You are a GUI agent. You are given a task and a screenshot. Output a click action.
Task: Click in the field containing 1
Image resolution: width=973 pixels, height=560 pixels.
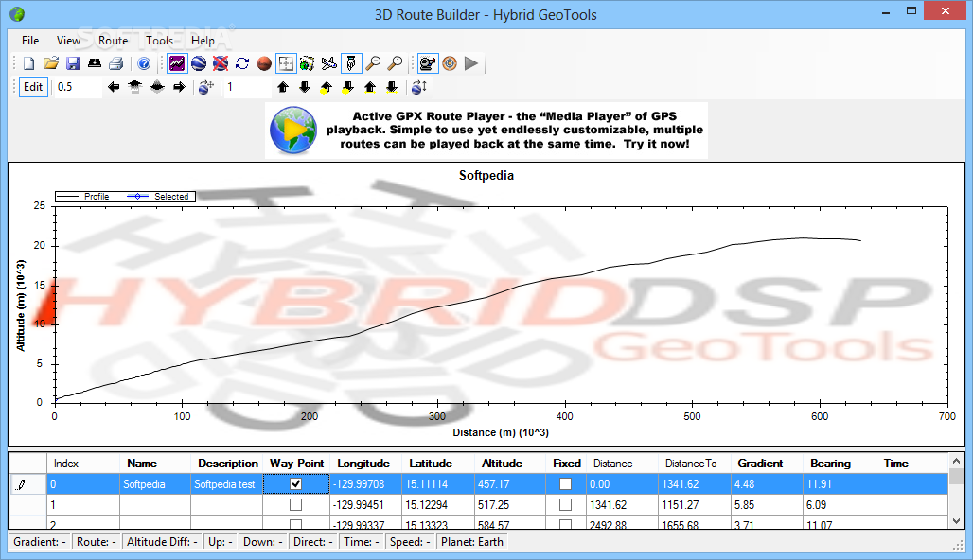tap(247, 87)
